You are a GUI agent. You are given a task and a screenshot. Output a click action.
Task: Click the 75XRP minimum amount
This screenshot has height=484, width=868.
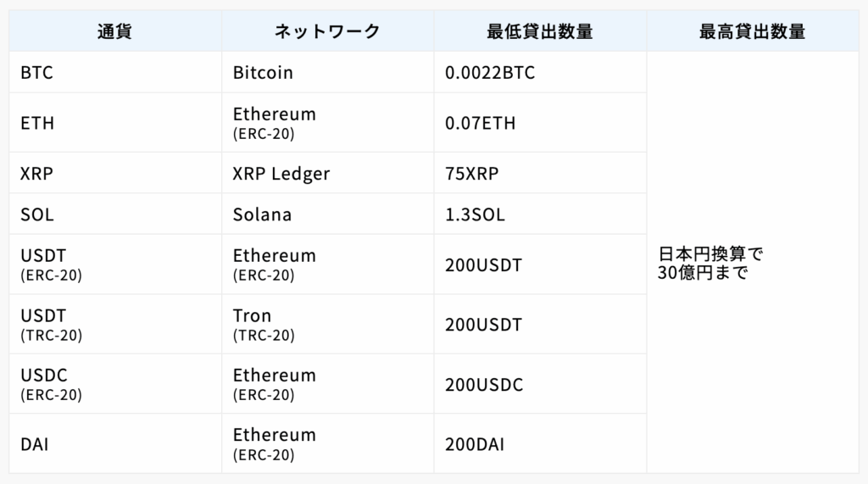point(472,174)
